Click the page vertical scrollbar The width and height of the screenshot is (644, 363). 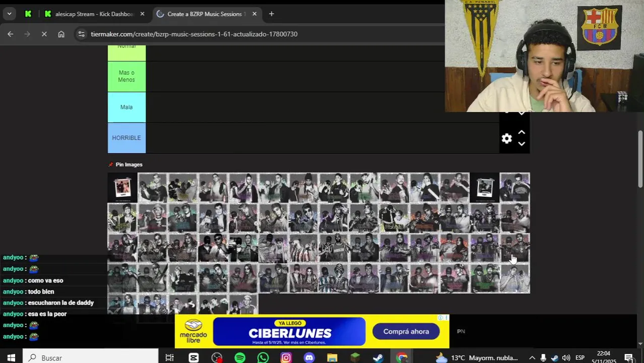(640, 159)
